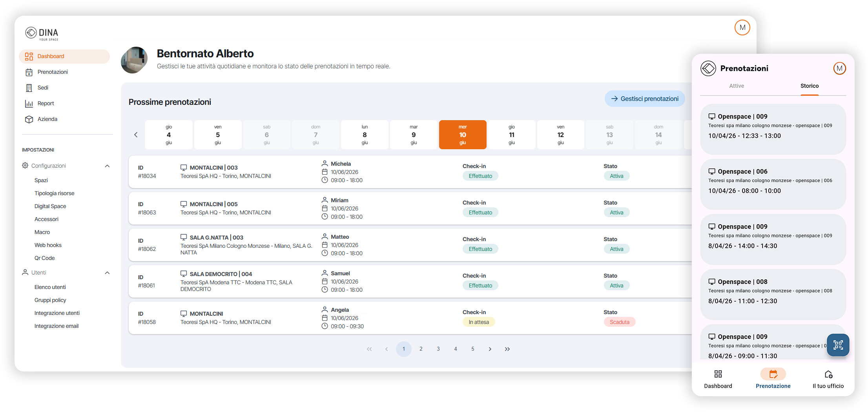Open Elenco utenti in sidebar
868x419 pixels.
[50, 287]
